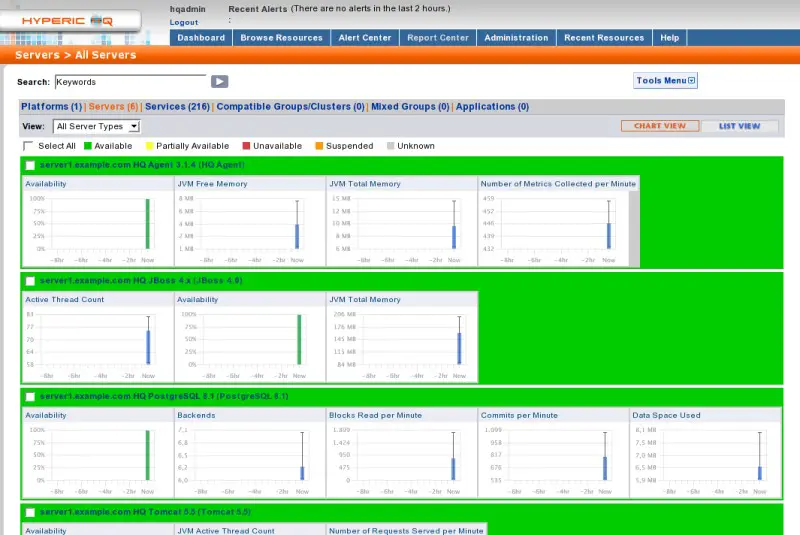Click the HQ Agent charts scrollbar
The width and height of the screenshot is (800, 535).
click(634, 228)
